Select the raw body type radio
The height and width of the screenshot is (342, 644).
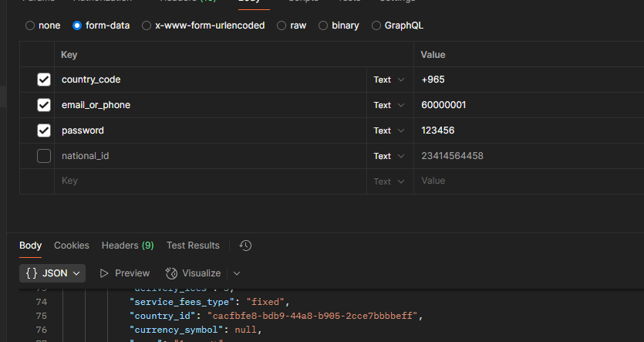(282, 25)
